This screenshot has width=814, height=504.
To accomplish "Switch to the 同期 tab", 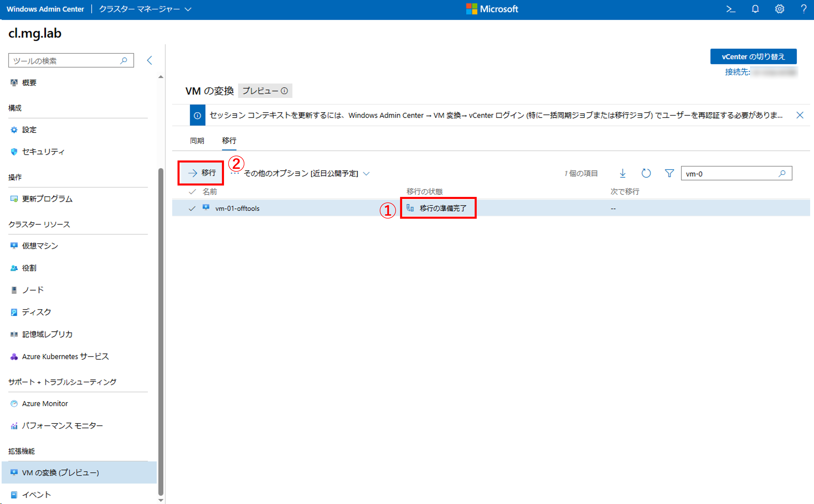I will (197, 141).
